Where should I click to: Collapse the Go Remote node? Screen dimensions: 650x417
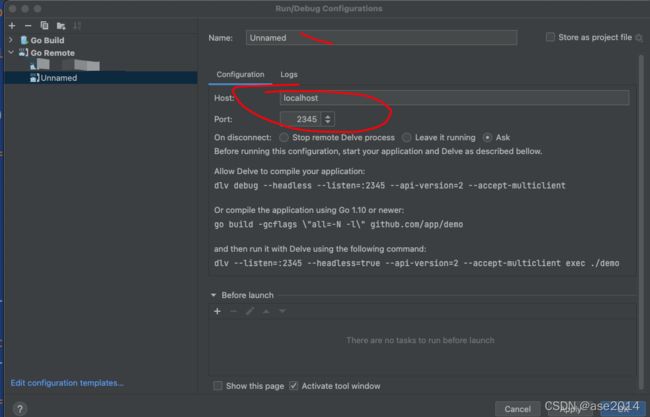pyautogui.click(x=11, y=53)
